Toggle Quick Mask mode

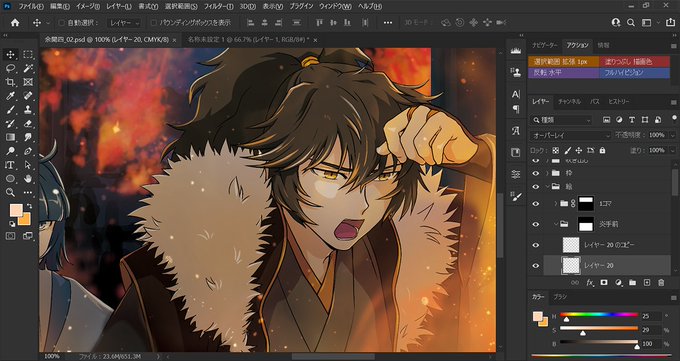coord(10,236)
